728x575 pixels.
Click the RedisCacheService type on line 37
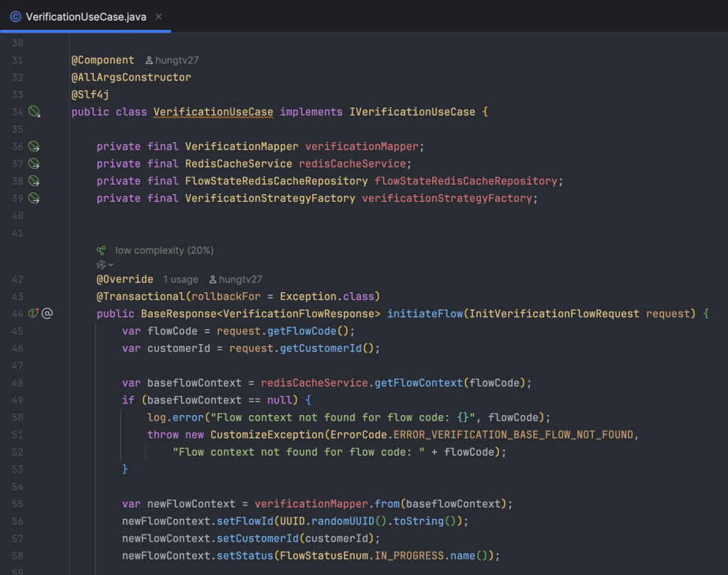point(239,163)
